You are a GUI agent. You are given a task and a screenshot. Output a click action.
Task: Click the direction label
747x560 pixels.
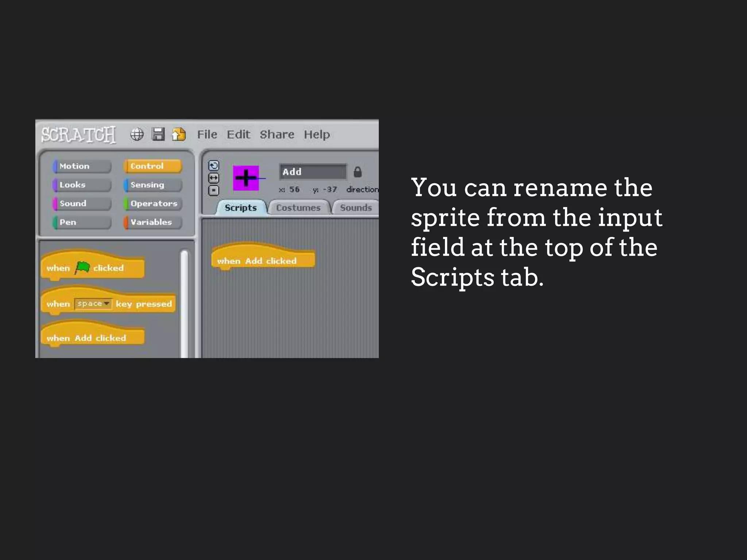[363, 190]
